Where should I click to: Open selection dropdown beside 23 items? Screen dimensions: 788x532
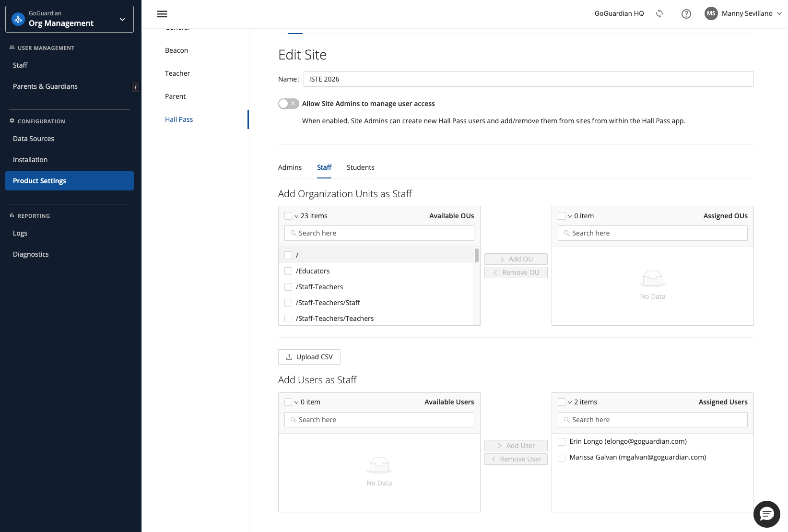point(296,216)
